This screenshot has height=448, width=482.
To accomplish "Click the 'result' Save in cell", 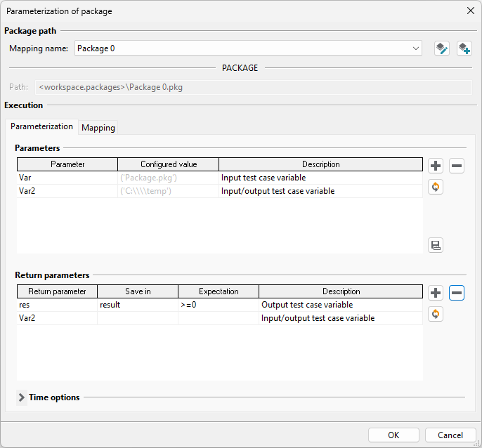I will coord(138,305).
